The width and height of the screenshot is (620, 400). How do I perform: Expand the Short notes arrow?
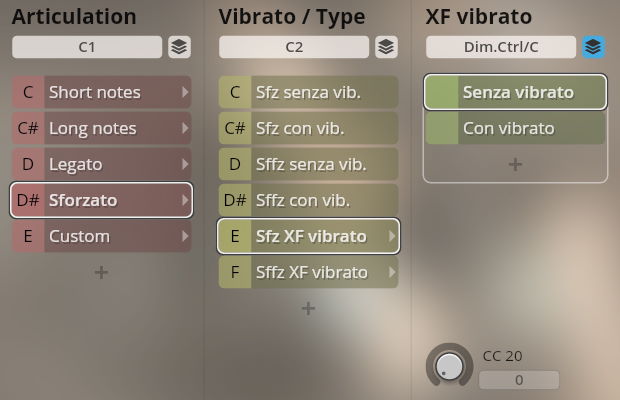[185, 92]
